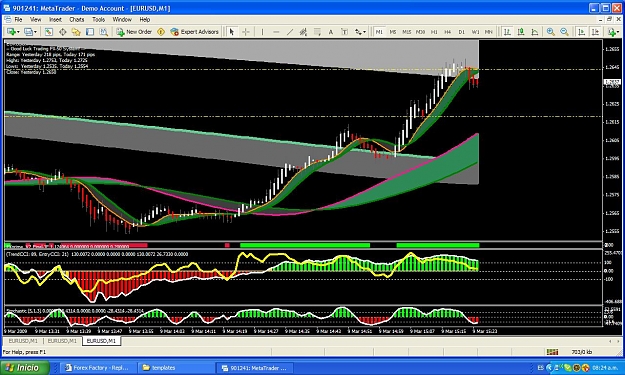Toggle the Terminal panel icon

pyautogui.click(x=90, y=32)
